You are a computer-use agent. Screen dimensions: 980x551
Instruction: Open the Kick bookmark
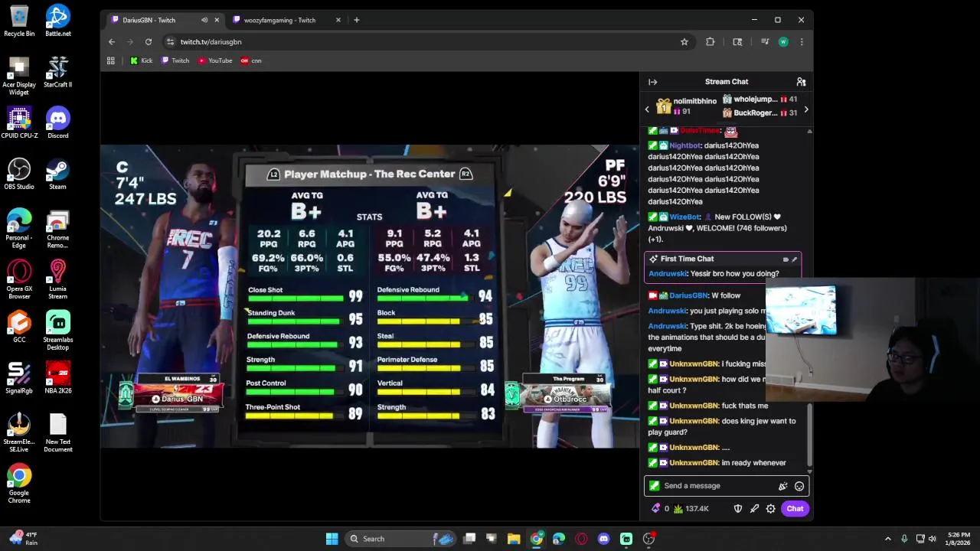click(x=142, y=60)
